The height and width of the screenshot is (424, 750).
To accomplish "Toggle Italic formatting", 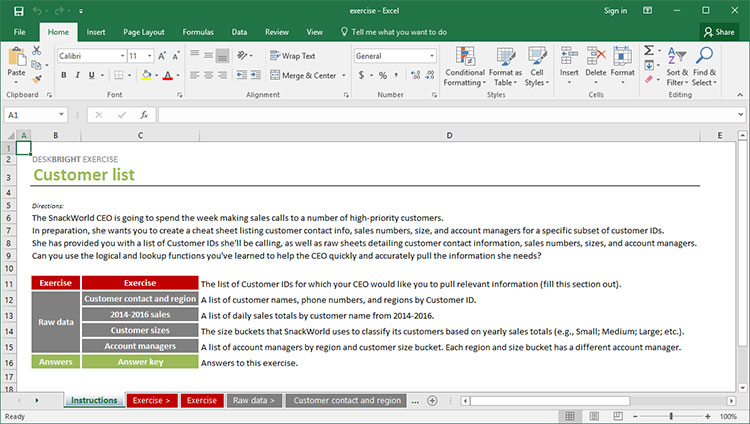I will 79,75.
